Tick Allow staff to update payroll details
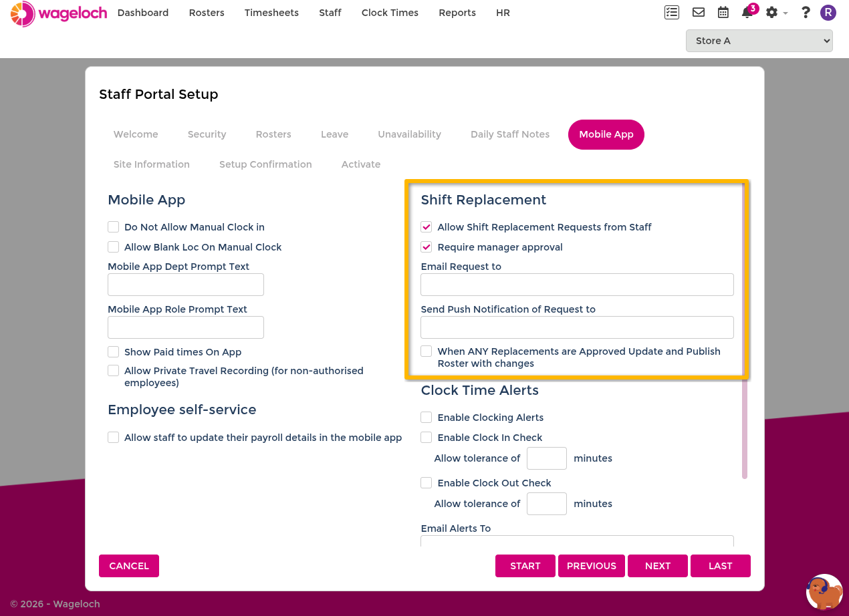The image size is (849, 616). click(x=114, y=438)
